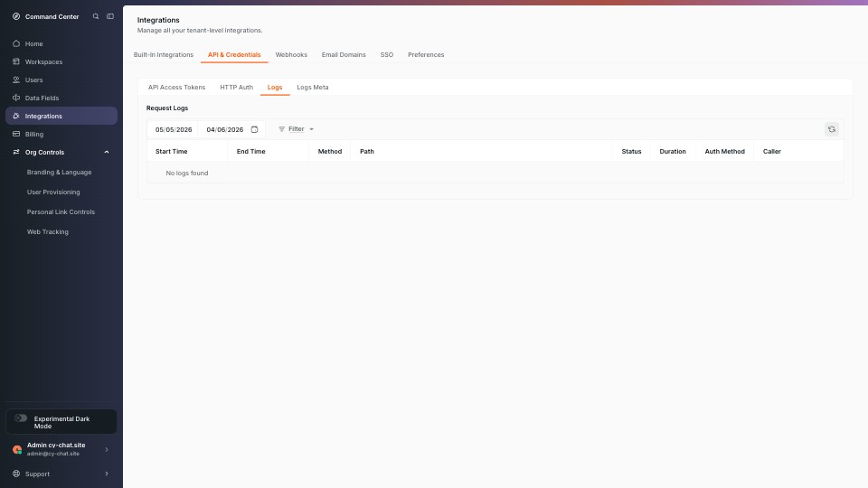Image resolution: width=868 pixels, height=488 pixels.
Task: Expand the Support menu chevron
Action: [107, 474]
